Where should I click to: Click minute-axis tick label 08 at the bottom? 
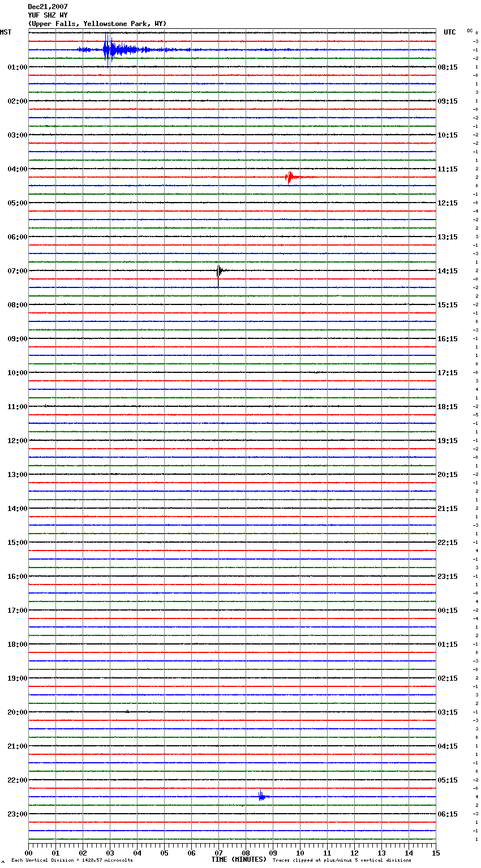tap(246, 853)
